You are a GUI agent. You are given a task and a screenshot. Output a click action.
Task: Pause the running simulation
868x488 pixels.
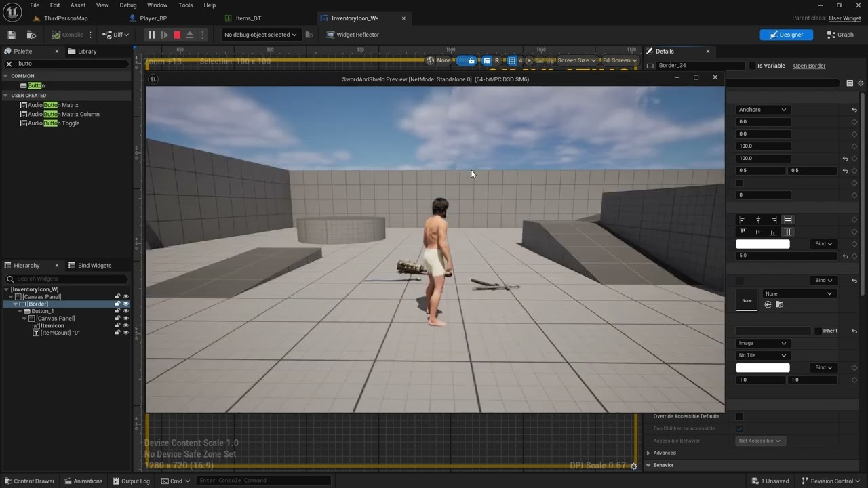(x=152, y=35)
